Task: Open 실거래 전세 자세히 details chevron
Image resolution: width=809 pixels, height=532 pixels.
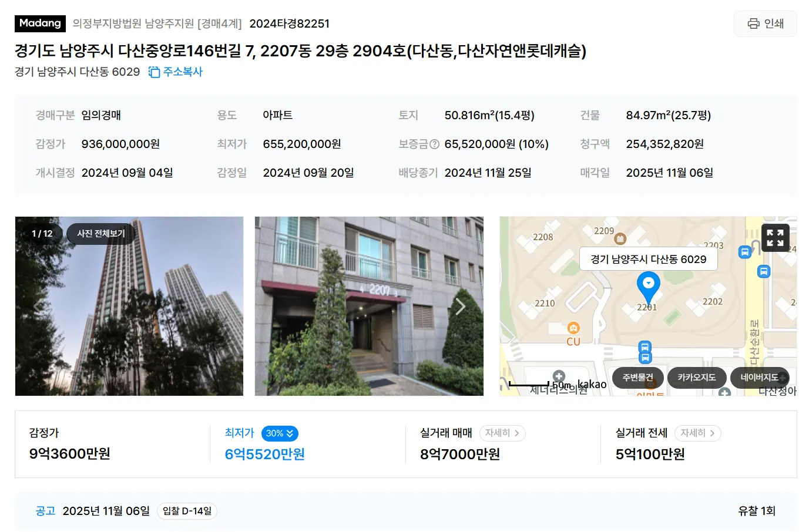Action: point(697,433)
